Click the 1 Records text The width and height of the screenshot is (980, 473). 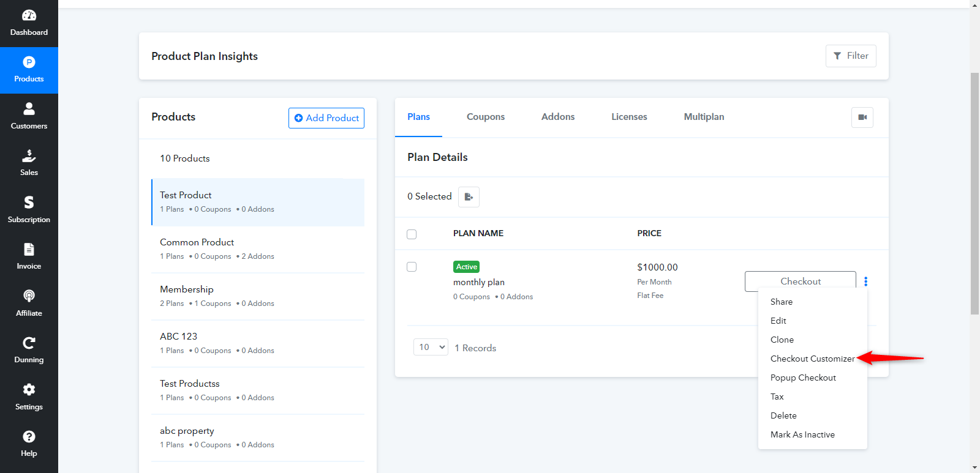(475, 348)
